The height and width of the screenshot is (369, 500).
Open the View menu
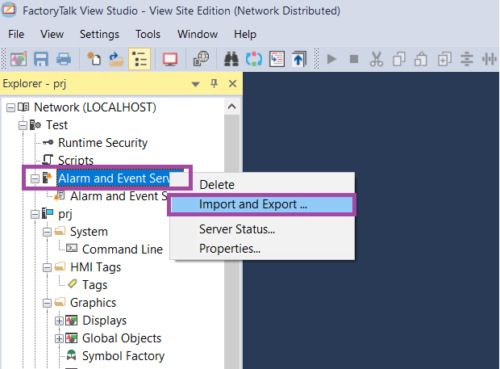52,34
